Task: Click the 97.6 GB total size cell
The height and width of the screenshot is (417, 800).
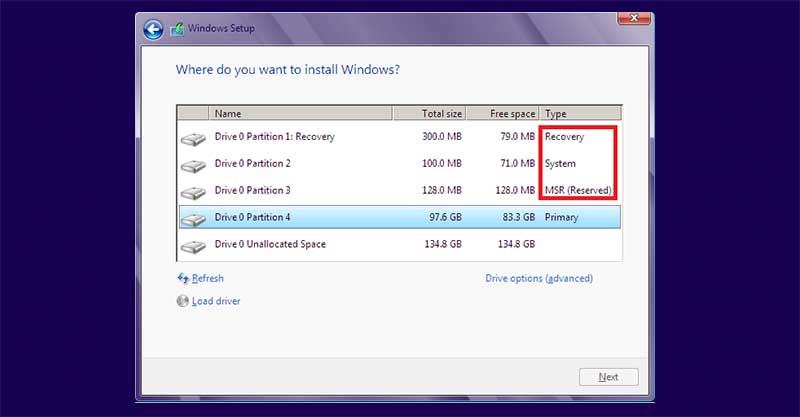Action: (x=445, y=217)
